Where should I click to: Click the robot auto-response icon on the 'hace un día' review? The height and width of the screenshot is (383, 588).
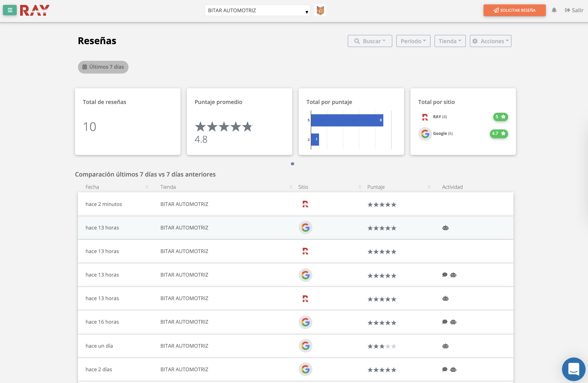(x=445, y=346)
